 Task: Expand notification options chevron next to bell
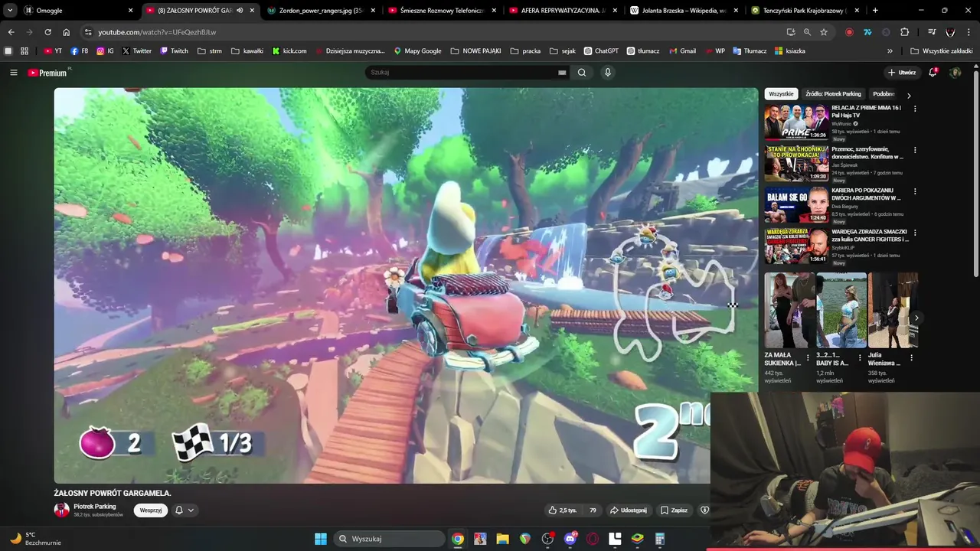191,510
